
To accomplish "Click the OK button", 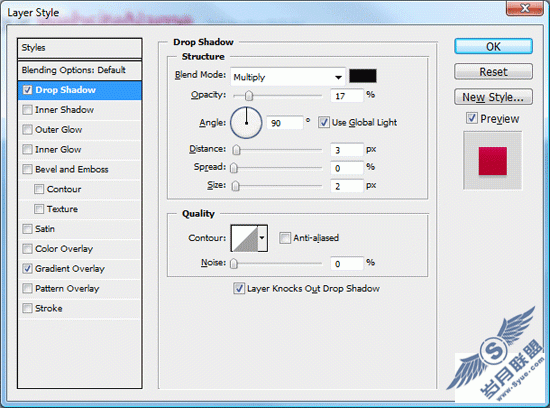I will (x=493, y=46).
